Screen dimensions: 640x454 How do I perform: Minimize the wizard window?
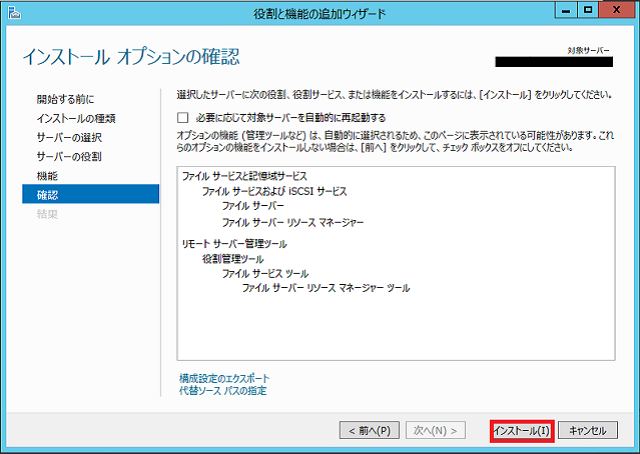(x=569, y=10)
